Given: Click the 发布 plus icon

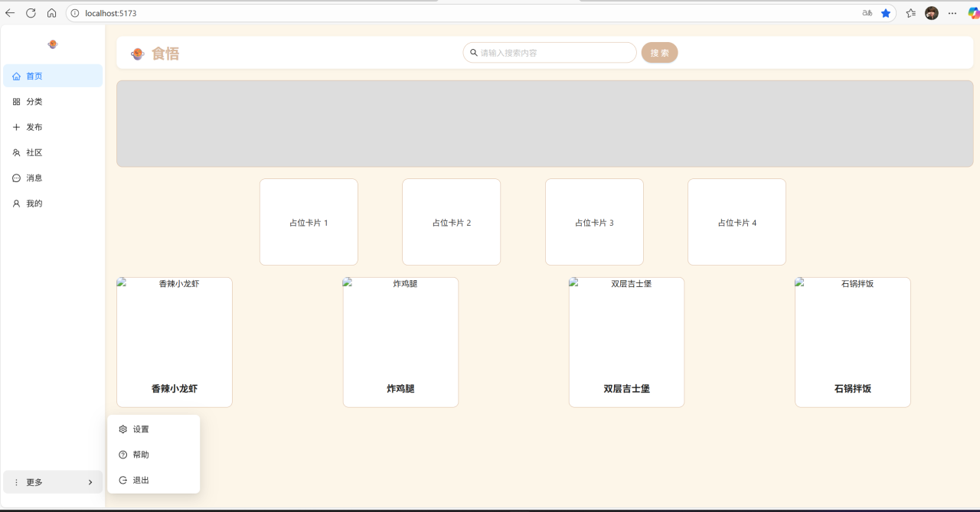Looking at the screenshot, I should (x=16, y=127).
